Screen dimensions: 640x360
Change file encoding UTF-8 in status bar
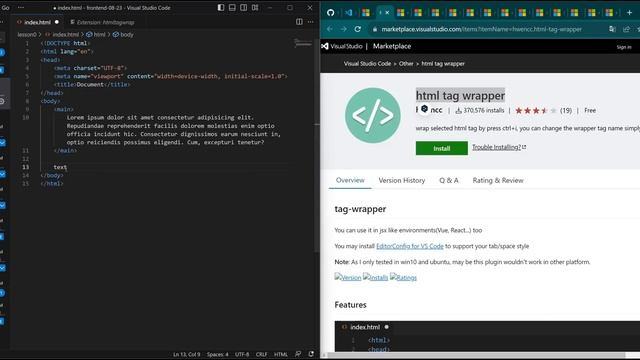coord(242,354)
